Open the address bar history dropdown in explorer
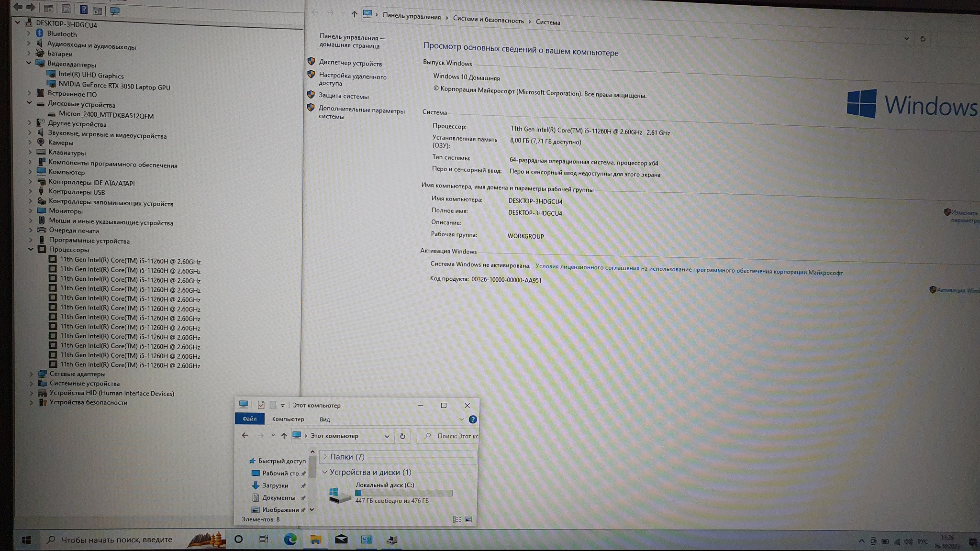Image resolution: width=980 pixels, height=551 pixels. (387, 436)
